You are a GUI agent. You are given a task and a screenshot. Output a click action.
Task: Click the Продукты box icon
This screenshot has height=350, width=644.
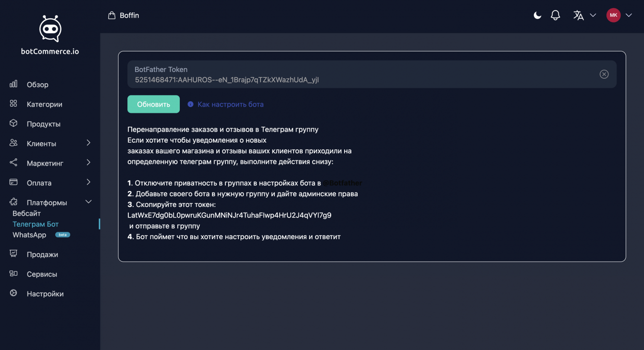tap(13, 123)
